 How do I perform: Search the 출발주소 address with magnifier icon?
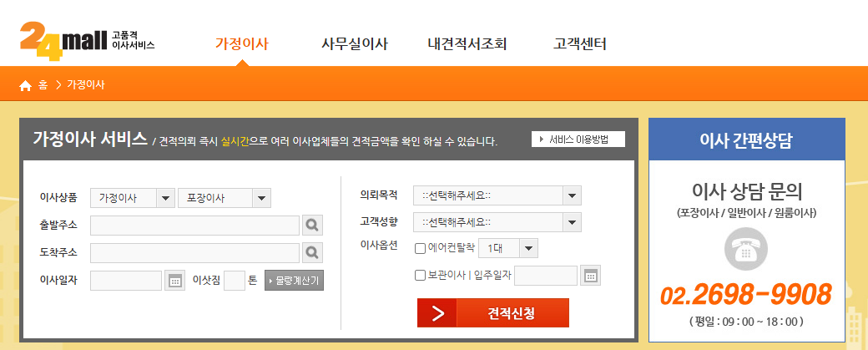click(312, 226)
